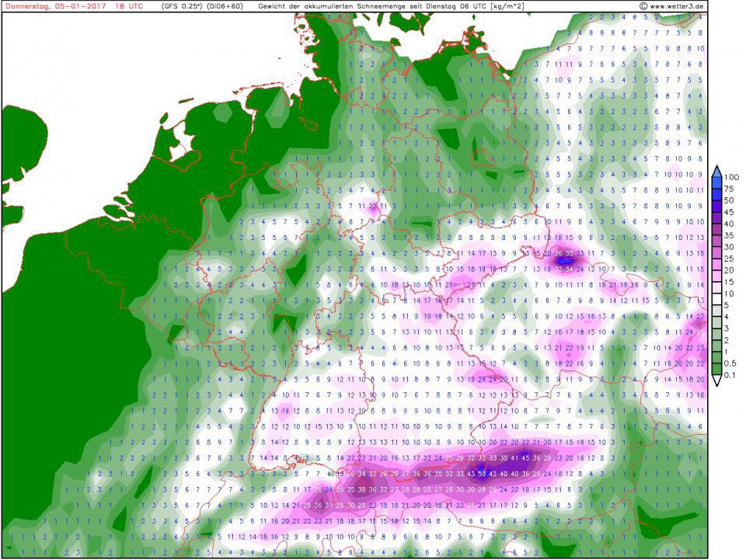The height and width of the screenshot is (560, 746).
Task: Click the 25 label on the legend
Action: point(730,259)
